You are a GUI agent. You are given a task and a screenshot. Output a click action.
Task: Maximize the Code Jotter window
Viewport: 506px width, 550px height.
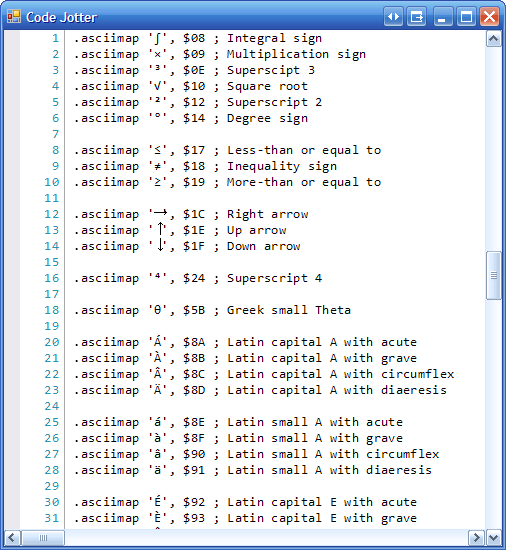(x=466, y=16)
